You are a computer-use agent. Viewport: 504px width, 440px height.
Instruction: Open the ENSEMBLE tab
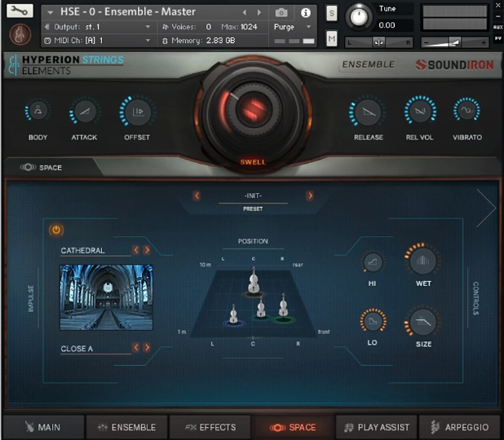coord(126,427)
